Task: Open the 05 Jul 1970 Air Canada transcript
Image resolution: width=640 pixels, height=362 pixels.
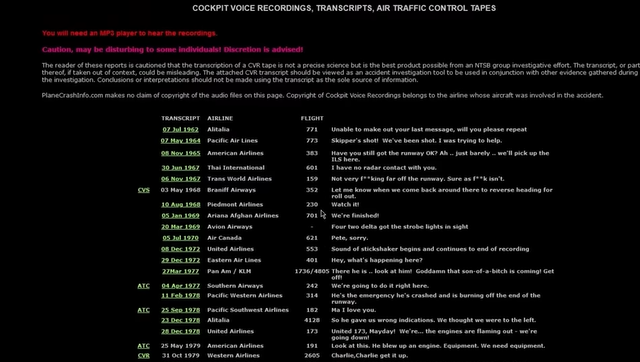Action: tap(180, 238)
